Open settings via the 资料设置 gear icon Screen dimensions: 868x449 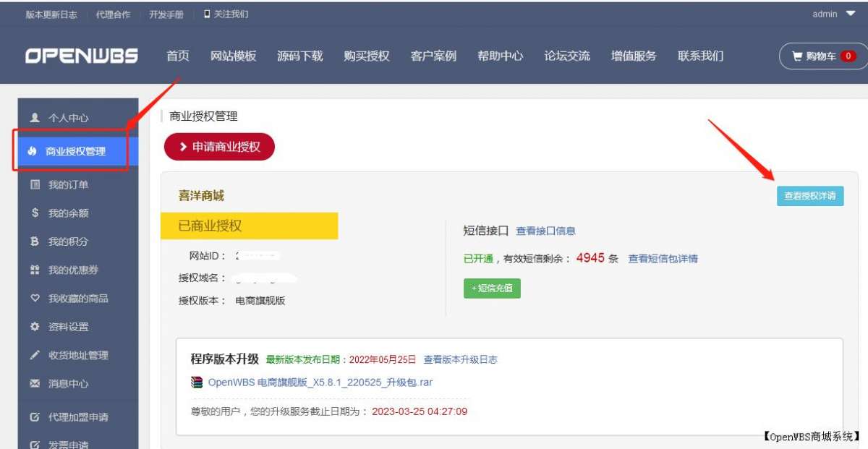click(x=35, y=326)
